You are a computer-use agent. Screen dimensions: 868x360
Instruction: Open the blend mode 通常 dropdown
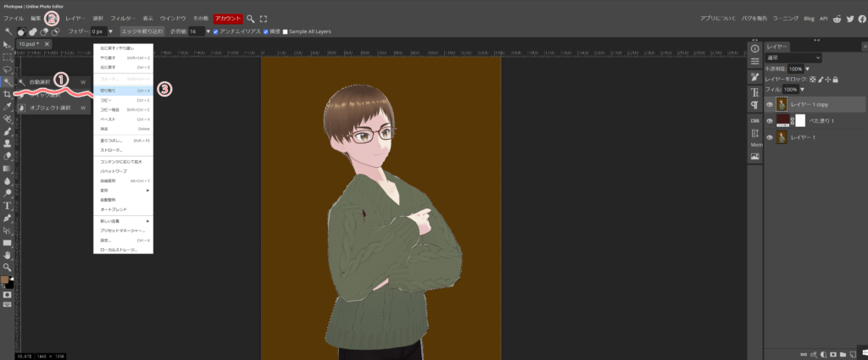[x=793, y=58]
